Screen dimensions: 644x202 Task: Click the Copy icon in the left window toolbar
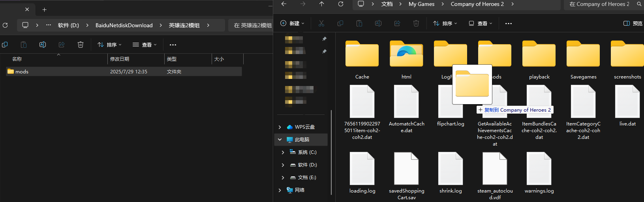[x=5, y=45]
